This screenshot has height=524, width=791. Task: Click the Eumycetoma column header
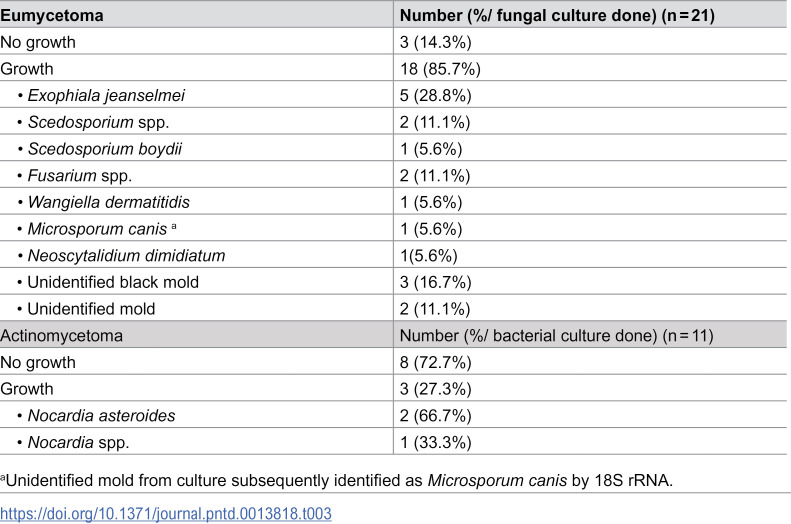coord(52,16)
